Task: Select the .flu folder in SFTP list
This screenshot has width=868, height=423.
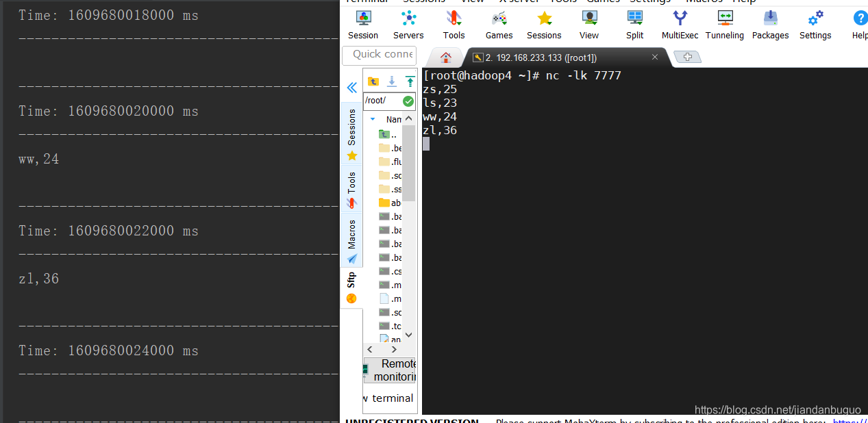Action: pos(390,162)
